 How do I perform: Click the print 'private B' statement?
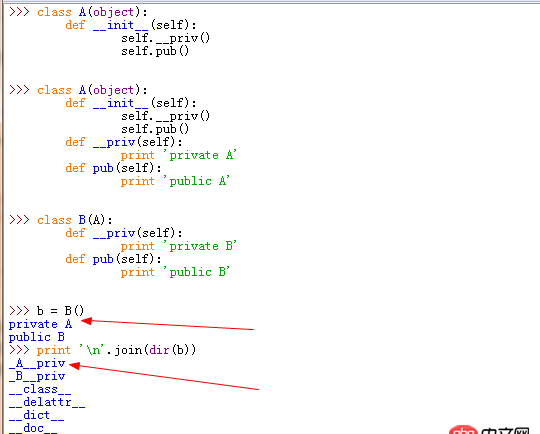point(179,246)
